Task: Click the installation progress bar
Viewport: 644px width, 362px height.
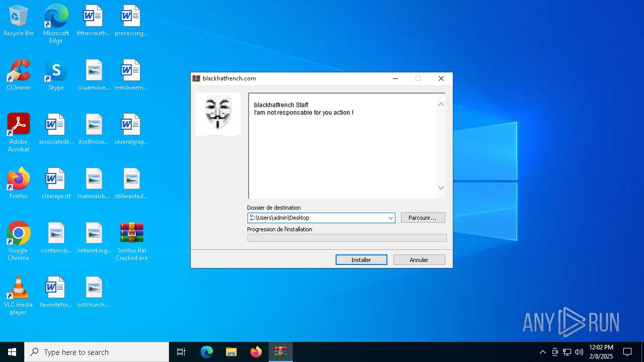Action: [x=347, y=238]
